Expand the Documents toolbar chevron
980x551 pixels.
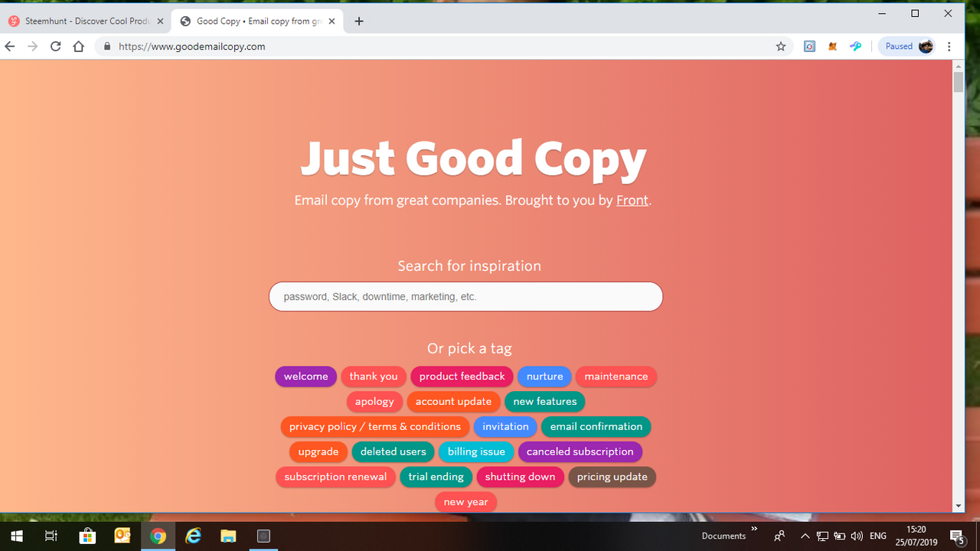coord(754,529)
